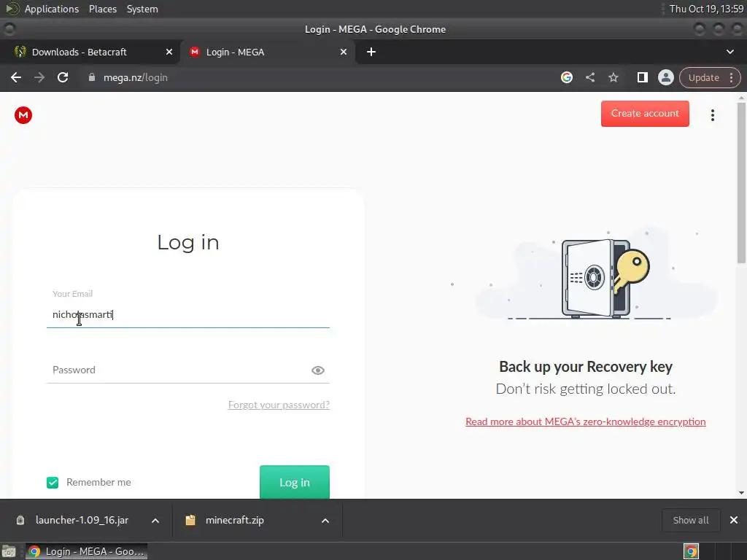Focus the Your Email input field

point(187,314)
